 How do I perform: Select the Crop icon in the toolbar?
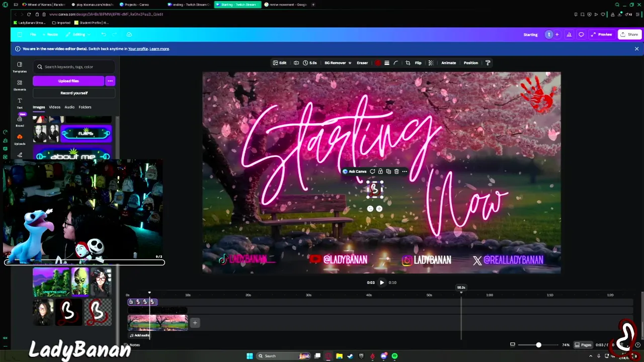(x=408, y=63)
